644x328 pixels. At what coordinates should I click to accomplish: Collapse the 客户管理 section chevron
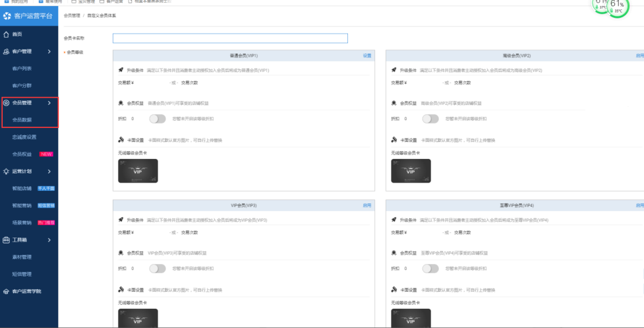coord(49,51)
